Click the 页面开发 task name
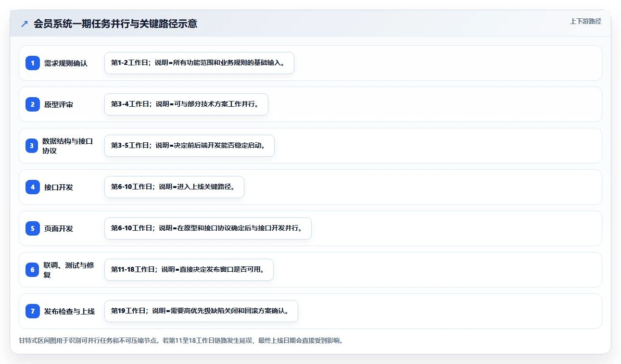621x364 pixels. pos(59,228)
